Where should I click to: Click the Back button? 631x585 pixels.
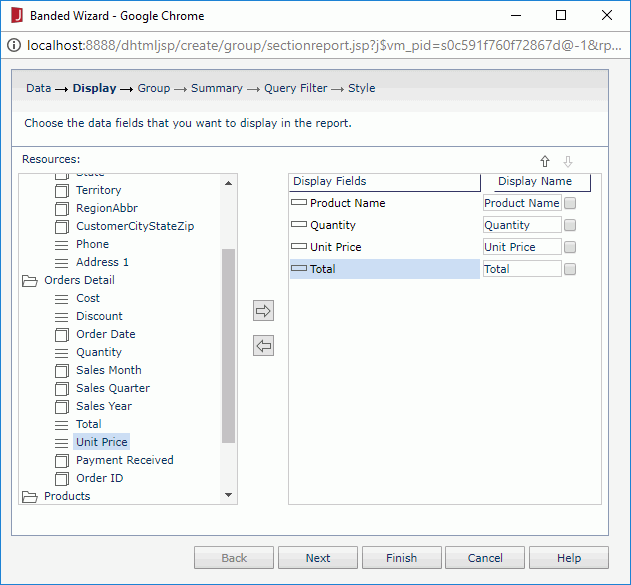[x=234, y=558]
